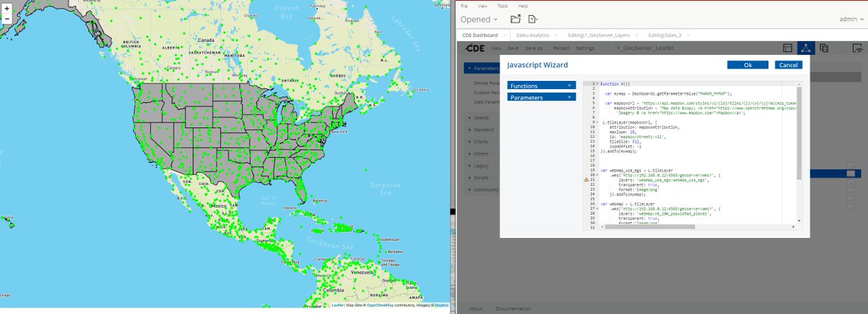Switch to the Saiku Analytics tab
This screenshot has width=868, height=314.
533,35
